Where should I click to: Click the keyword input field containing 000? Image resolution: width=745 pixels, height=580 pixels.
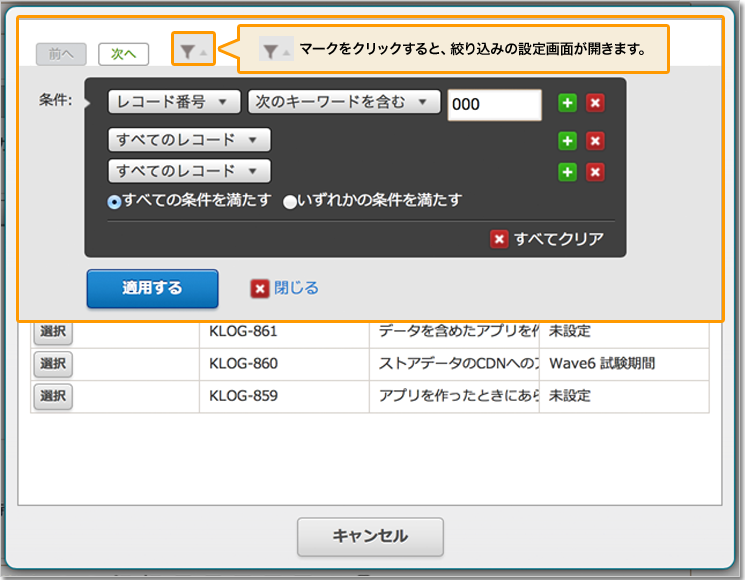(x=494, y=104)
